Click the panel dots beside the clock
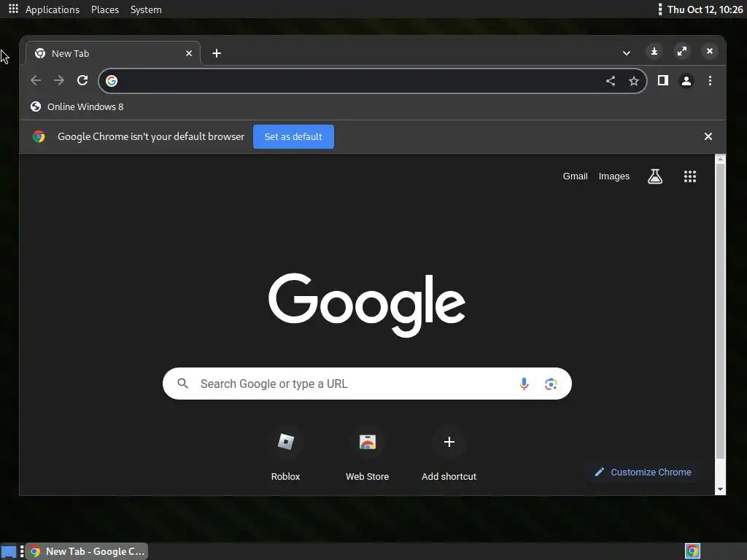The width and height of the screenshot is (747, 560). [x=659, y=9]
